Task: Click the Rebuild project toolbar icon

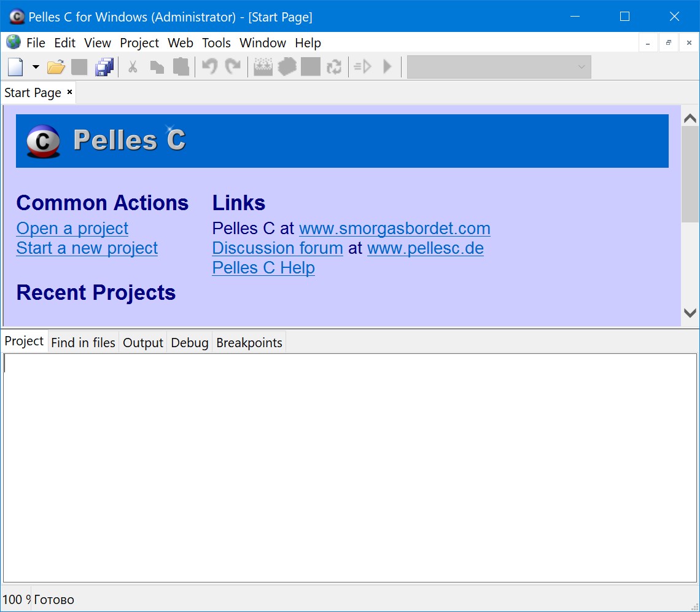Action: [335, 66]
